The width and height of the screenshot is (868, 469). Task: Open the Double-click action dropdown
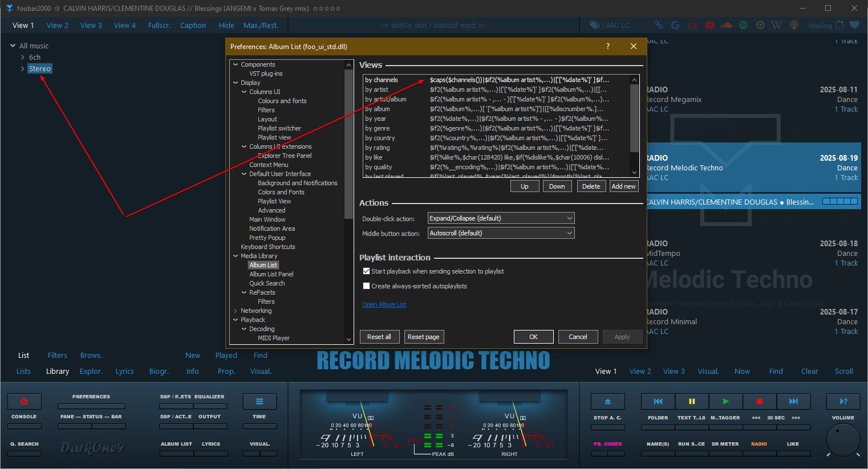501,218
